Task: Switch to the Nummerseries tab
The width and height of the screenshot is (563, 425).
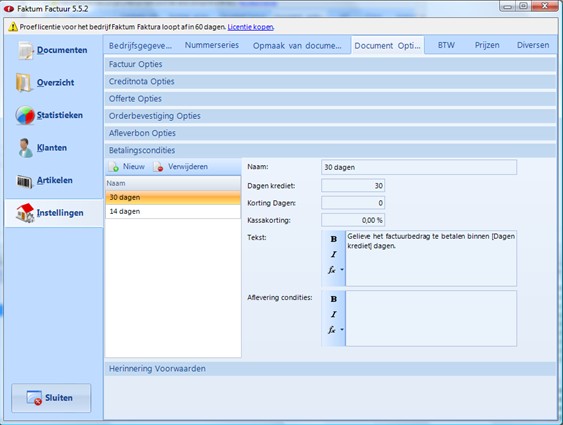Action: (212, 45)
